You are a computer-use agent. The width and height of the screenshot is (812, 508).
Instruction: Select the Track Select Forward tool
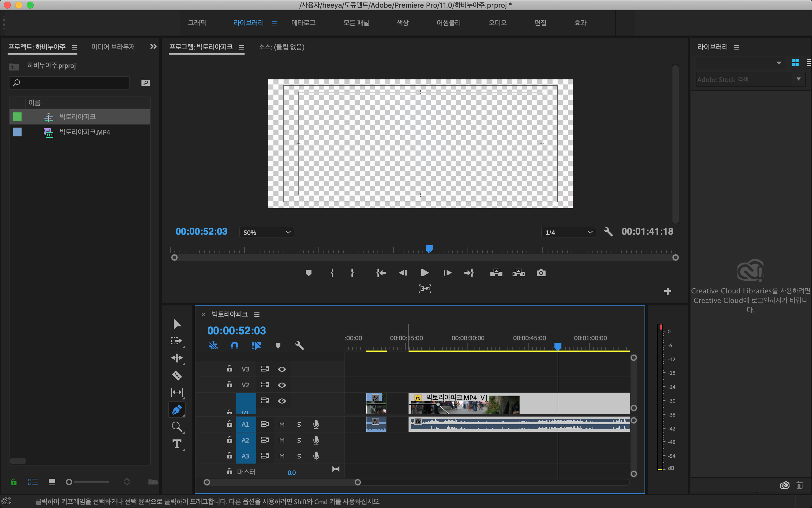coord(177,341)
